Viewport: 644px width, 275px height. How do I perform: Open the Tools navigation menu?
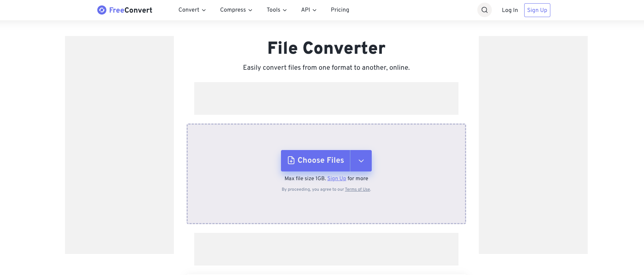pos(273,10)
